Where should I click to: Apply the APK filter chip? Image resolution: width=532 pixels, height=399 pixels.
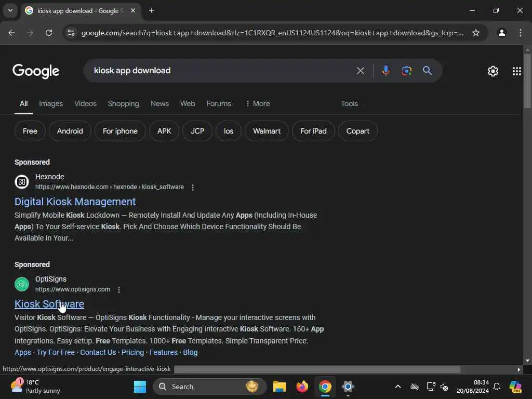[x=164, y=131]
